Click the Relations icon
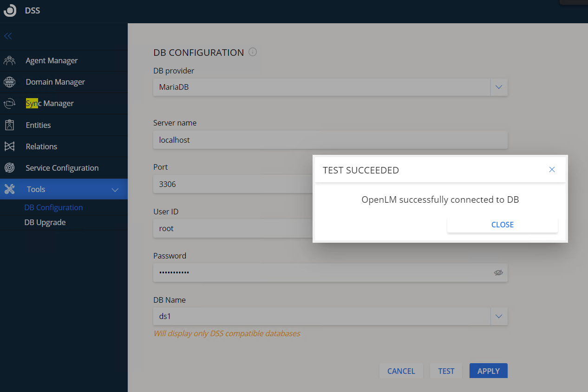This screenshot has width=588, height=392. tap(9, 146)
